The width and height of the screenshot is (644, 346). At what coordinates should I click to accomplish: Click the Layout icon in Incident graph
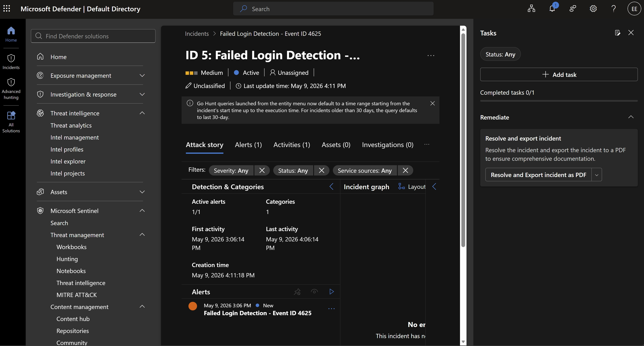[x=401, y=187]
